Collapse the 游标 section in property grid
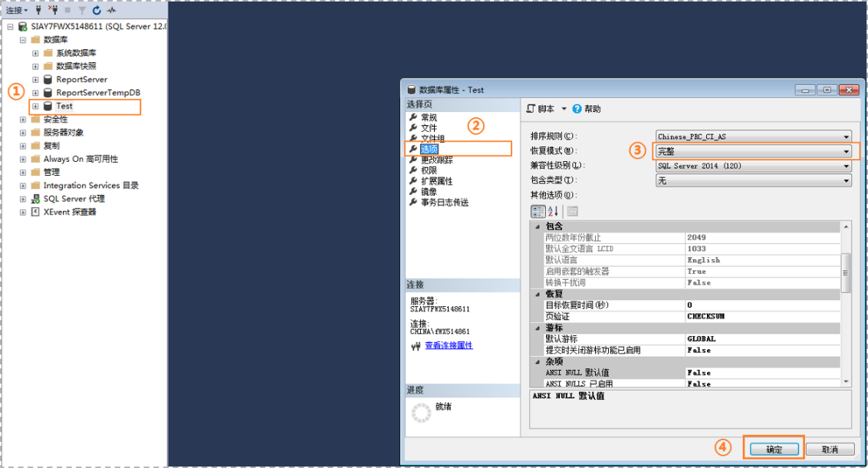 (538, 328)
